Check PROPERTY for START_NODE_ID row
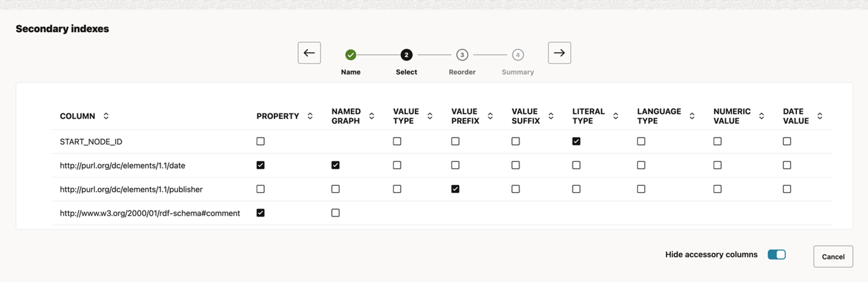868x282 pixels. click(260, 141)
